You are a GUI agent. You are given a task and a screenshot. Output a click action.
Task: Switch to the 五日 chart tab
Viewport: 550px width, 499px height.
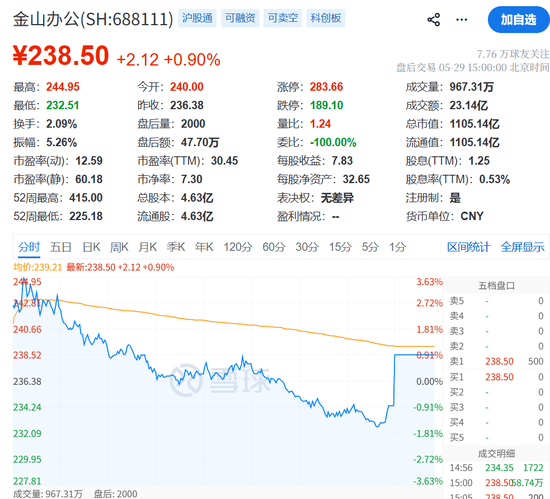click(x=61, y=247)
